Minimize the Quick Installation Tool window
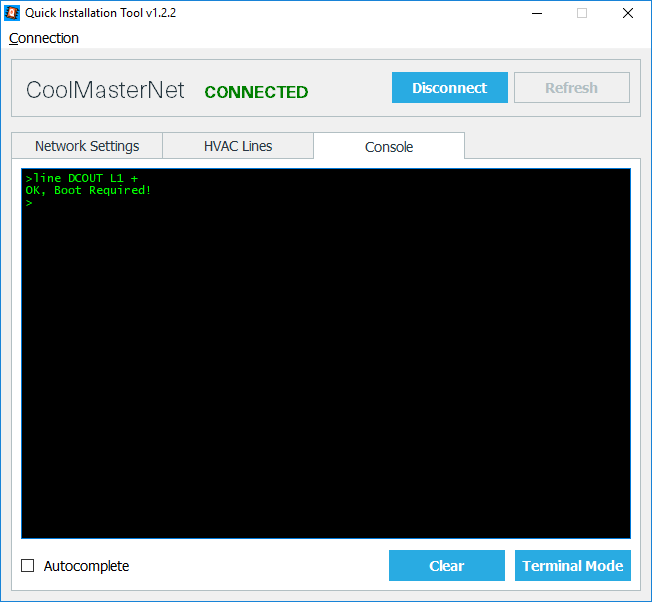Image resolution: width=652 pixels, height=602 pixels. coord(535,13)
